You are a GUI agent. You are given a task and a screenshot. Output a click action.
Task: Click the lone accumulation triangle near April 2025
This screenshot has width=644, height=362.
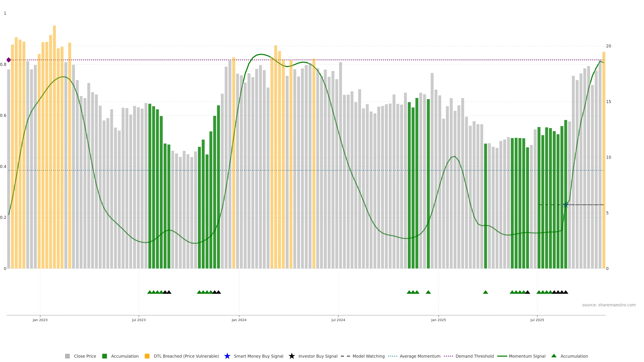(x=486, y=292)
